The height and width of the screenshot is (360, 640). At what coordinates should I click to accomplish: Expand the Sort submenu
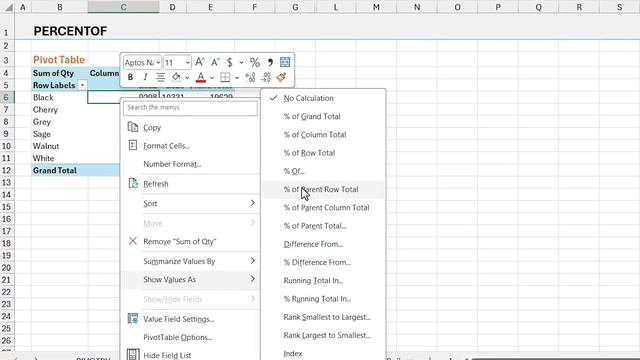(x=190, y=203)
